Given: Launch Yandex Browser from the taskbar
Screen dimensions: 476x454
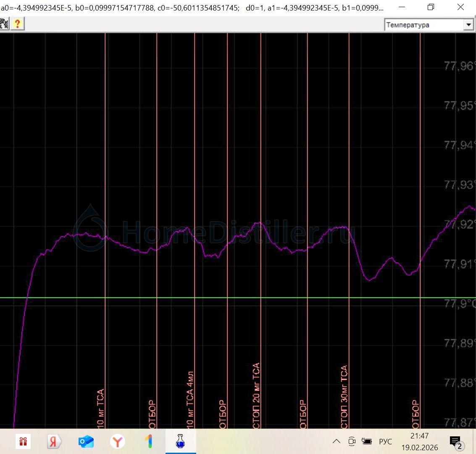Looking at the screenshot, I should pos(118,442).
